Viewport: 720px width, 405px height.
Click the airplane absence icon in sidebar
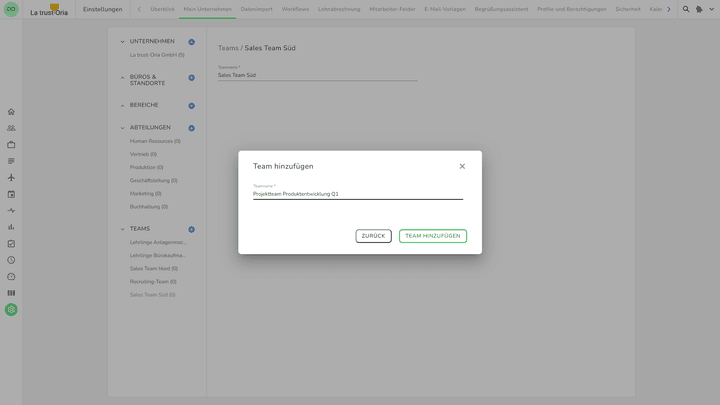[11, 178]
